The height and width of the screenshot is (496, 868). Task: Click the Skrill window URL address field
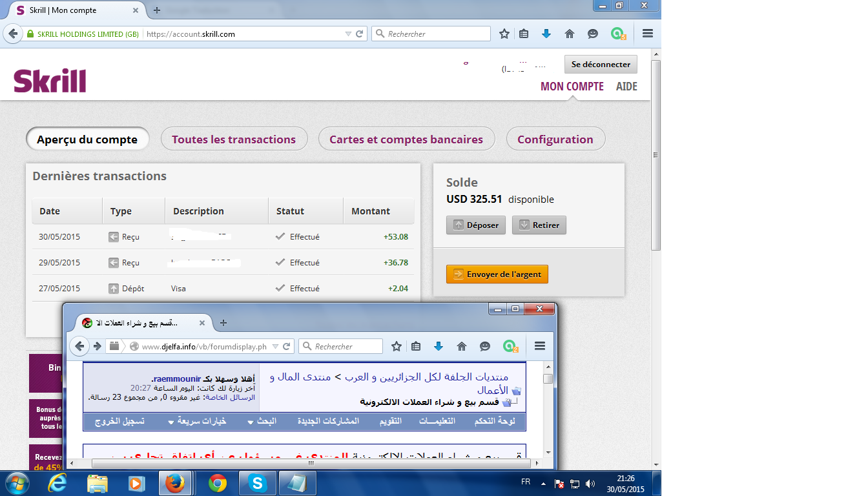point(242,34)
